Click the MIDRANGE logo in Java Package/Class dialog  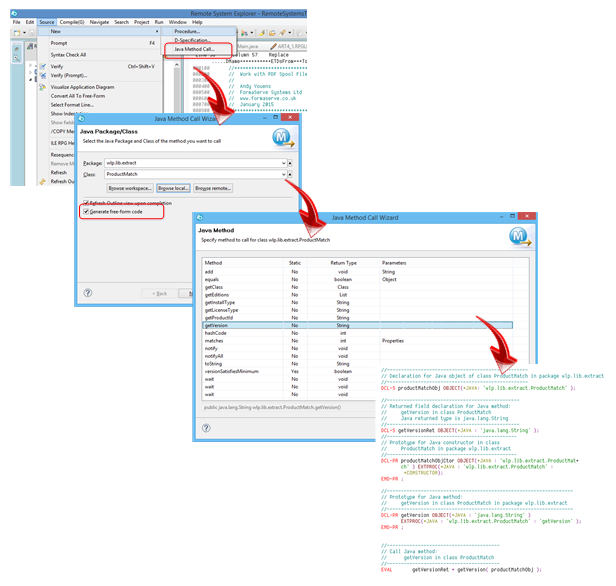click(x=281, y=136)
